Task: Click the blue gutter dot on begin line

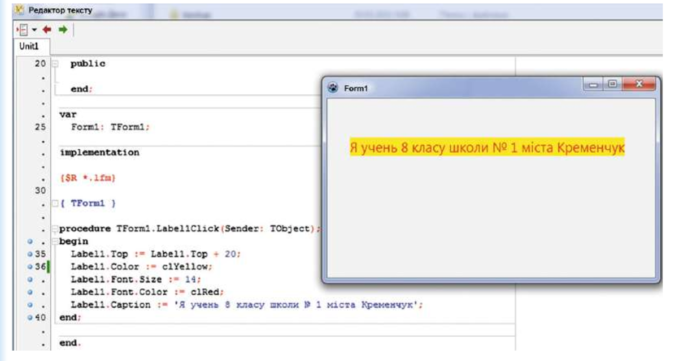Action: [x=30, y=241]
